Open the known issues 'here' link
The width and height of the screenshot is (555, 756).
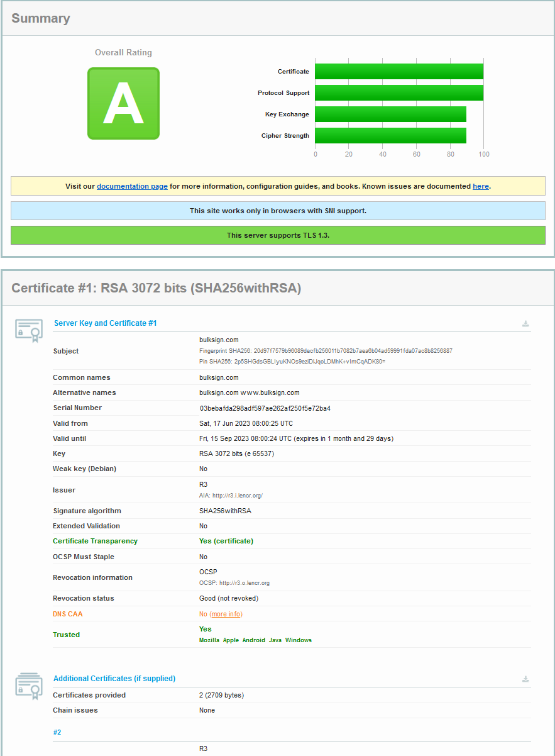click(481, 186)
